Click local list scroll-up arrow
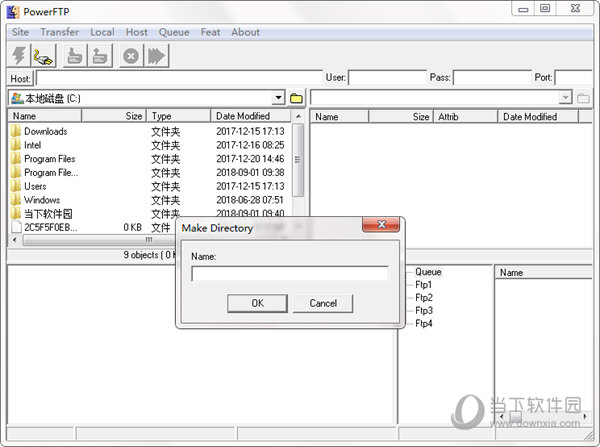This screenshot has height=447, width=600. click(298, 116)
